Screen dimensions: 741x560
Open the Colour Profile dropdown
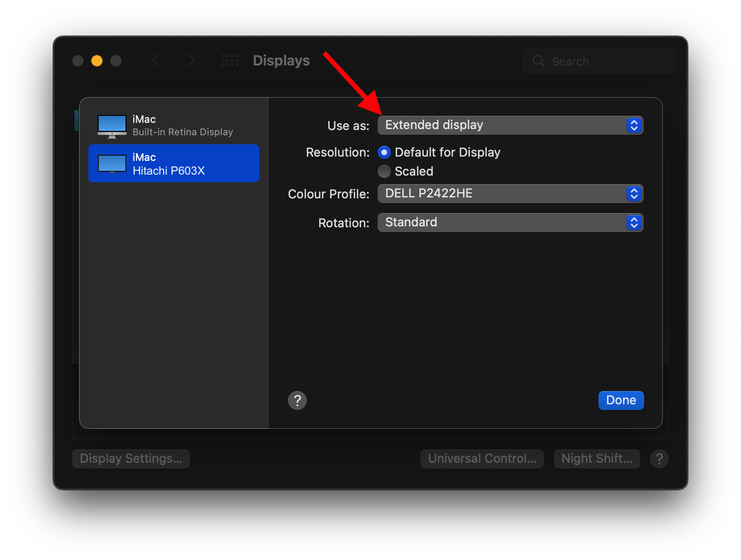[510, 194]
